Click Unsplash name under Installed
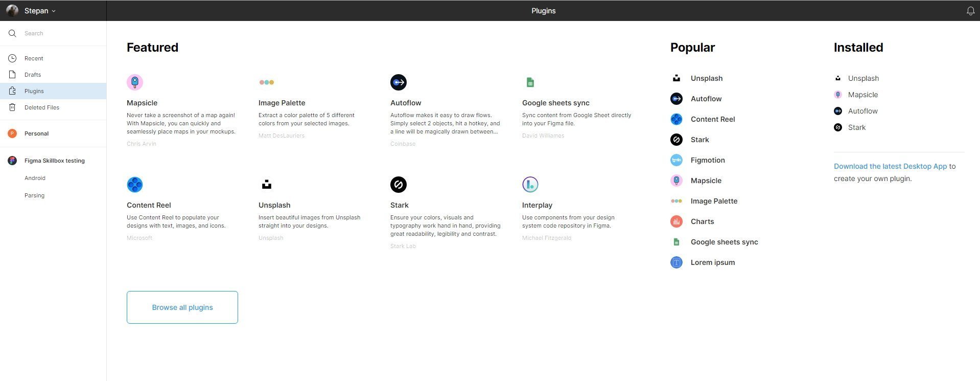Screen dimensions: 980x381 click(864, 78)
